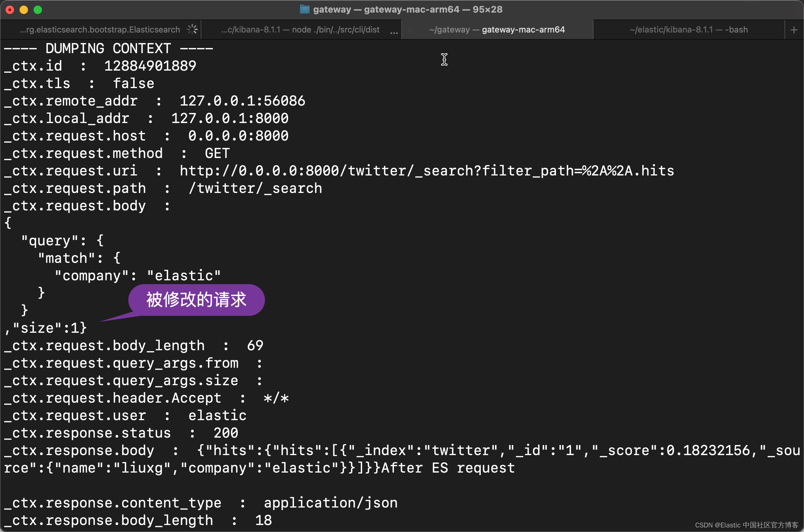Open the ~/elastic/kibana-8.1.1 -bash tab
The height and width of the screenshot is (532, 804).
tap(689, 30)
